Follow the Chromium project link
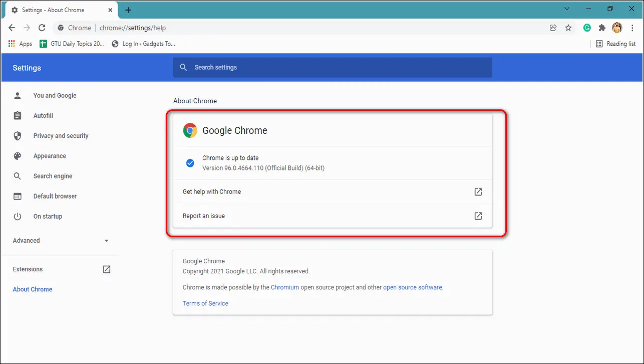Viewport: 644px width, 364px height. 285,287
